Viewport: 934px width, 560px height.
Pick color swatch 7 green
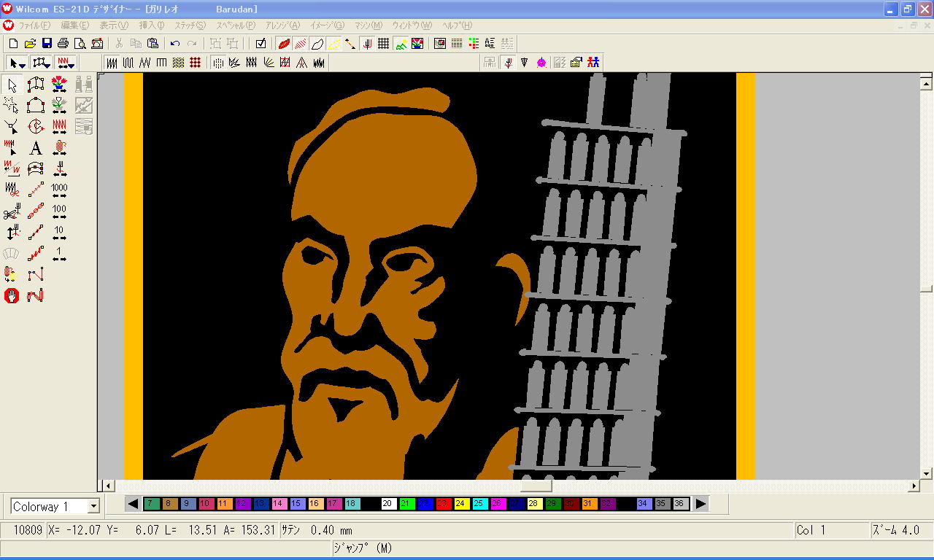[x=152, y=504]
